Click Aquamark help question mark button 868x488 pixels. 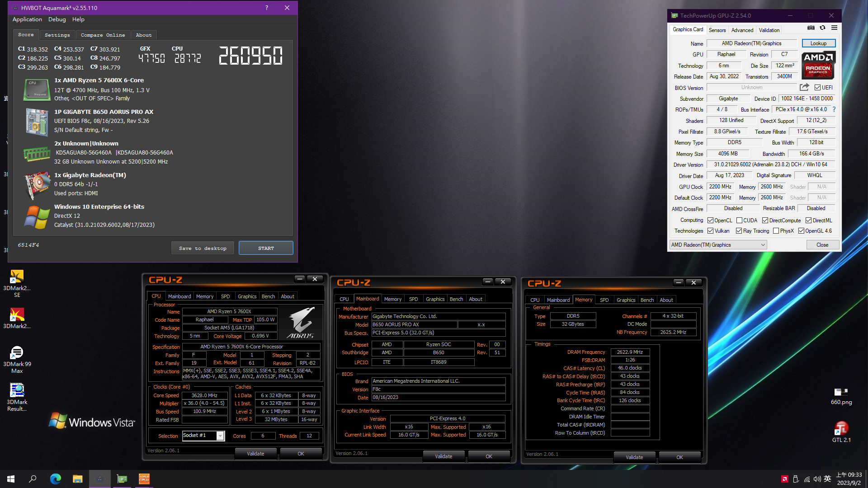pos(267,8)
